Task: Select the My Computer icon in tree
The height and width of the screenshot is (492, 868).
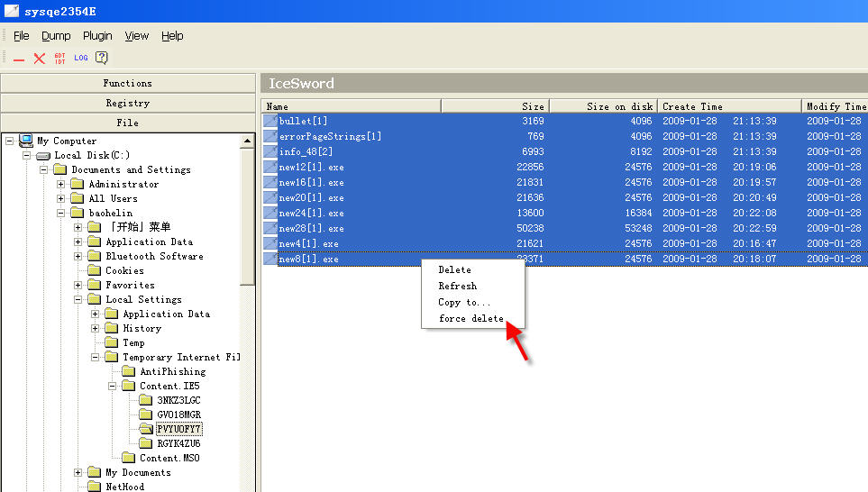Action: click(26, 141)
